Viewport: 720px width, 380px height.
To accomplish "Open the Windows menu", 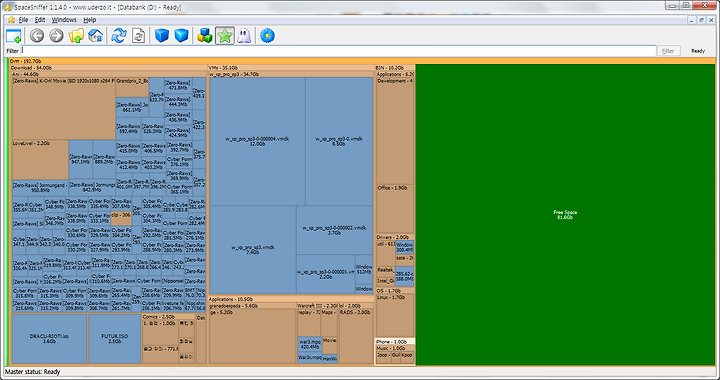I will [64, 20].
